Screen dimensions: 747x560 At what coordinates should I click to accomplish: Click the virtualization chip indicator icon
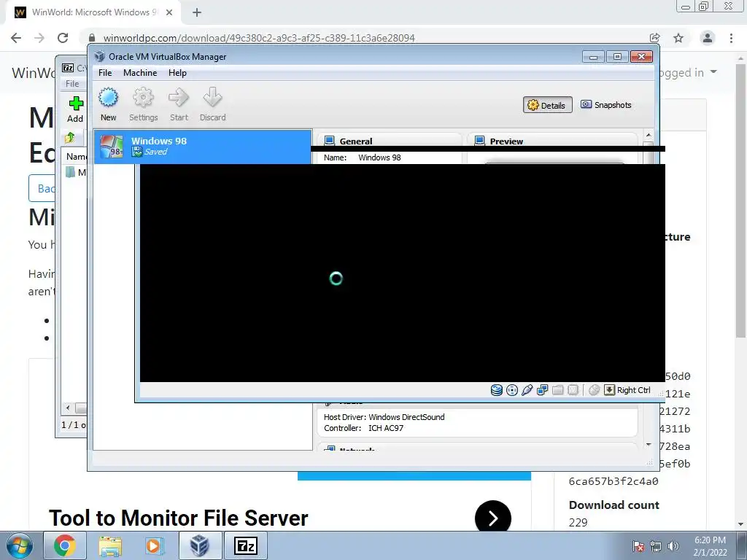tap(573, 390)
